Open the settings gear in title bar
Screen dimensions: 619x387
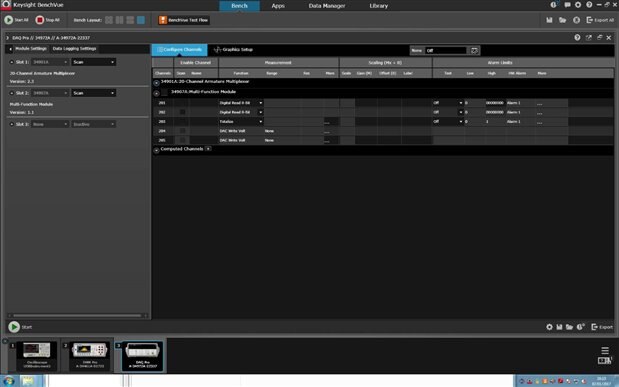(578, 5)
